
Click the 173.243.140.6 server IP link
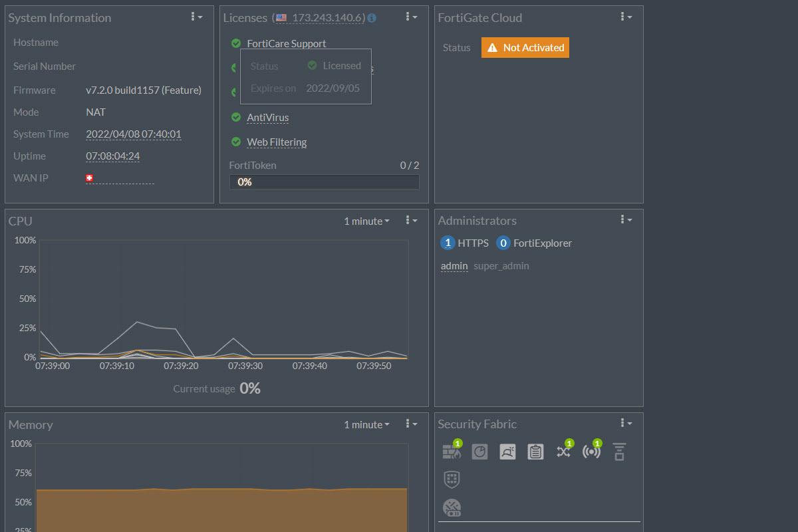coord(329,18)
